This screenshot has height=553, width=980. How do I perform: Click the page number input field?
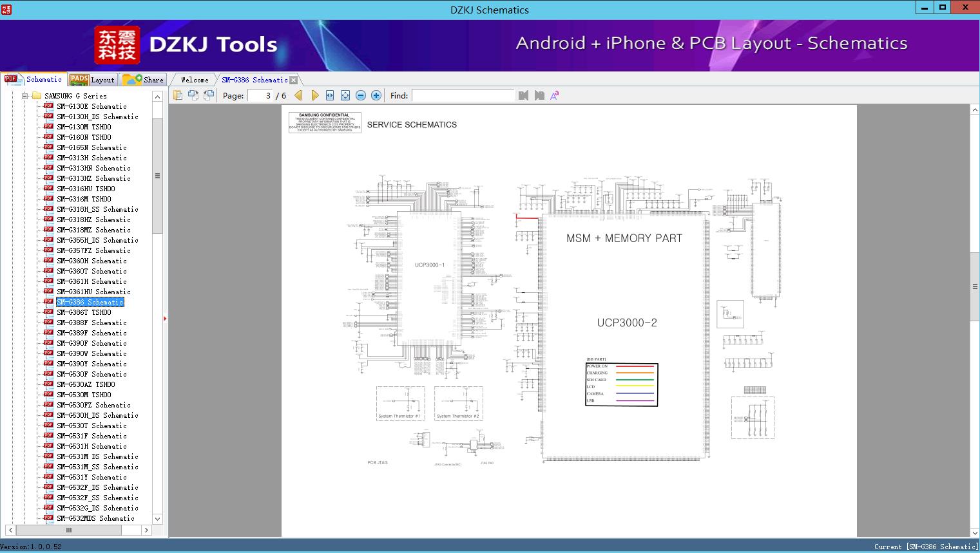click(259, 95)
